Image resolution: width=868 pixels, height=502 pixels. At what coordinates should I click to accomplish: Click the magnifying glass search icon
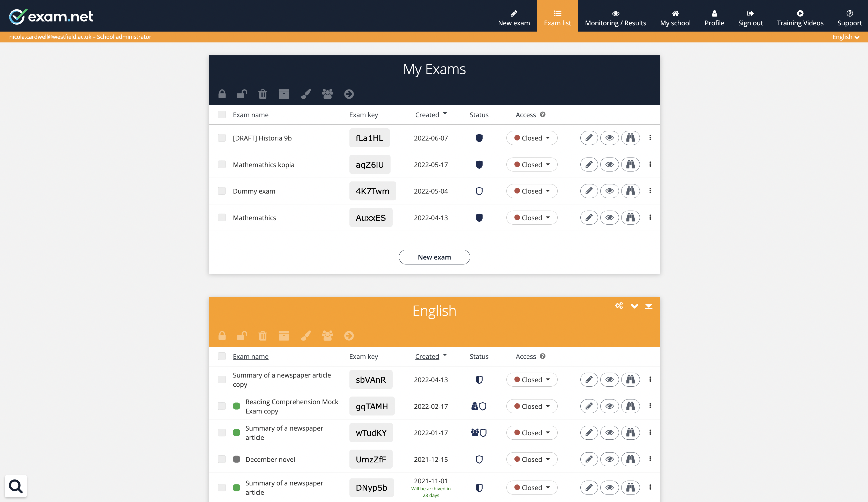click(x=16, y=486)
